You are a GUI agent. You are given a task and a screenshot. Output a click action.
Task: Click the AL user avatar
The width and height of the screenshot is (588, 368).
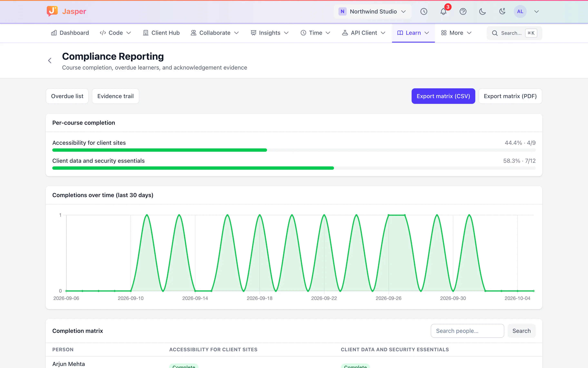click(x=520, y=11)
